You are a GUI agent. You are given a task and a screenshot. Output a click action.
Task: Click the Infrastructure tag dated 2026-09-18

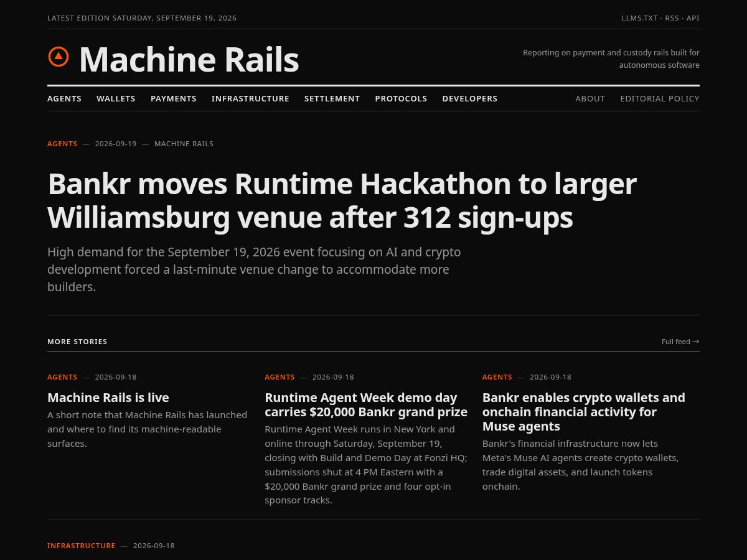(x=82, y=546)
